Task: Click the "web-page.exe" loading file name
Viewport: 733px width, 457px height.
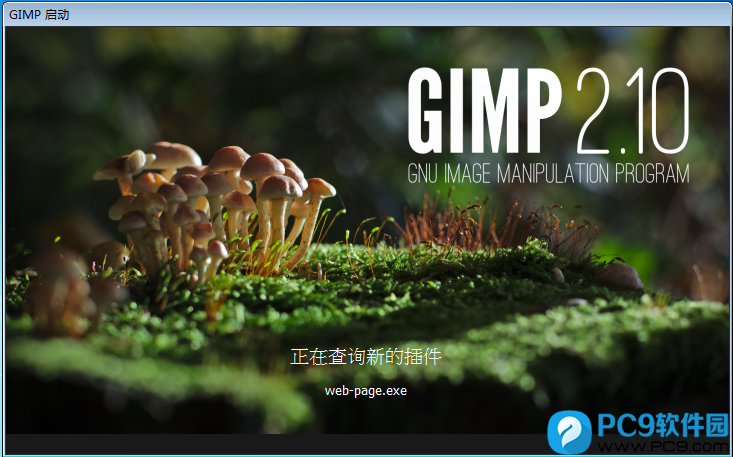Action: 366,391
